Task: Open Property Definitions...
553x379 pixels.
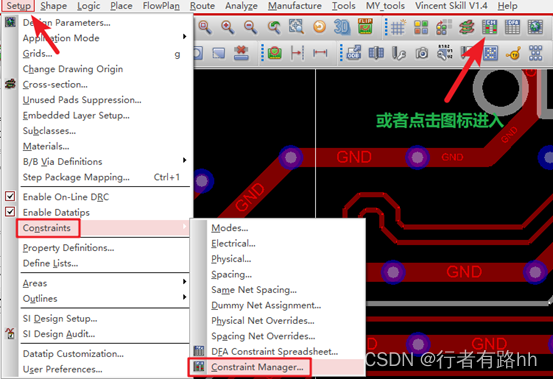Action: [68, 248]
